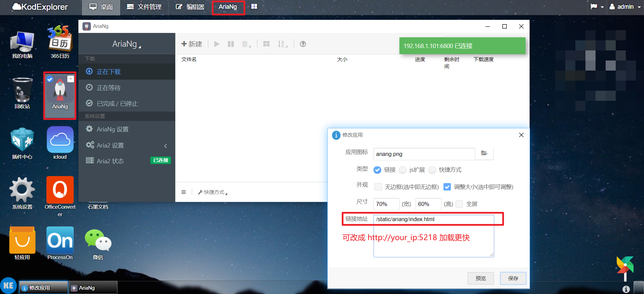The image size is (644, 294).
Task: Open the dropdown arrow on AriaNg desktop icon
Action: [71, 79]
